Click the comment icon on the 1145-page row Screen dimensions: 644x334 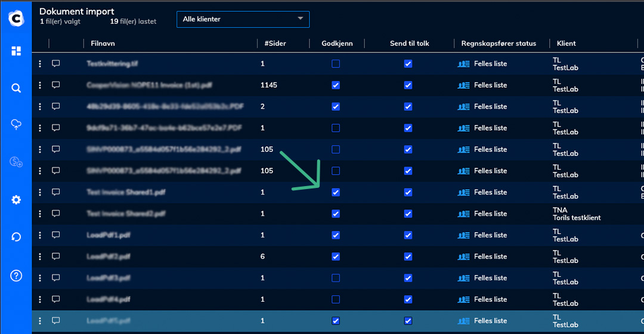pos(56,85)
